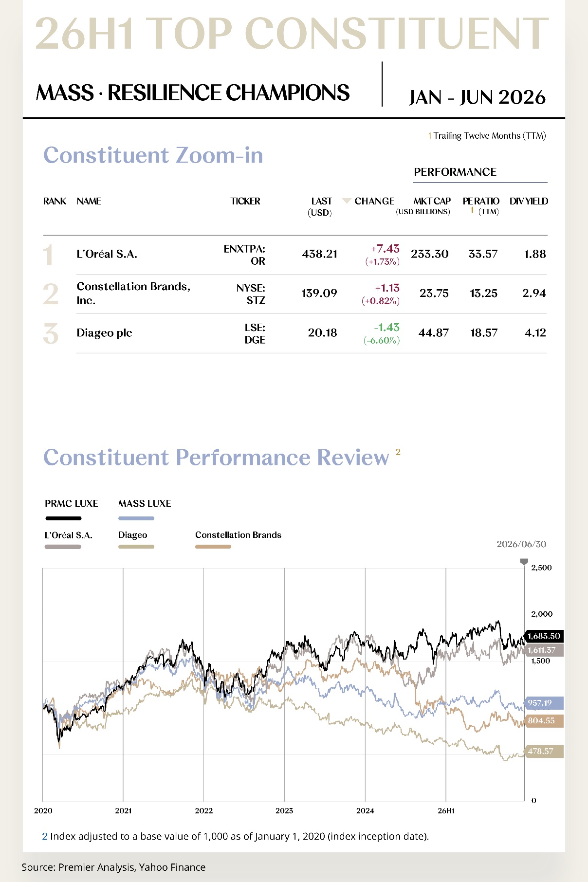
Task: Toggle the MASS LUXE legend line
Action: coord(136,518)
